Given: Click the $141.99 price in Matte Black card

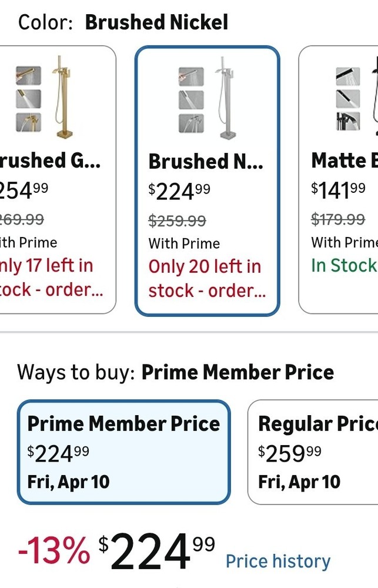Looking at the screenshot, I should [339, 190].
